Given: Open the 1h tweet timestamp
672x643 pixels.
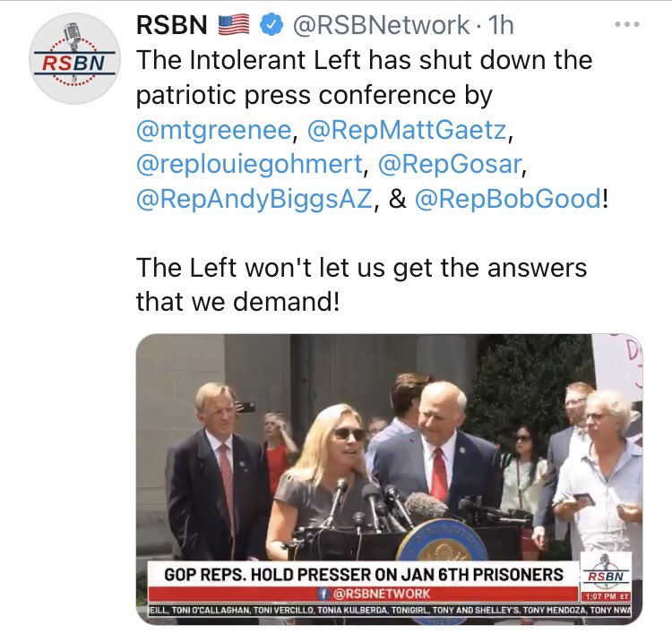Looking at the screenshot, I should (x=501, y=25).
